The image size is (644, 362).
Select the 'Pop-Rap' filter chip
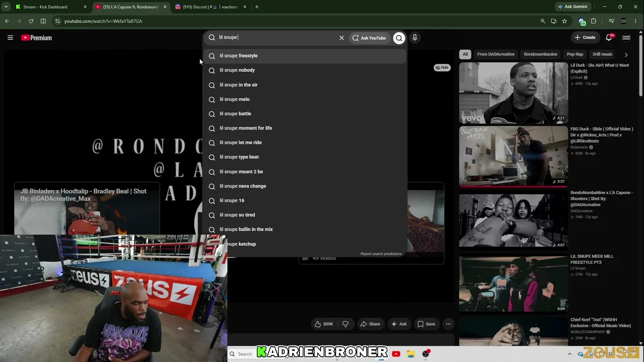point(575,54)
